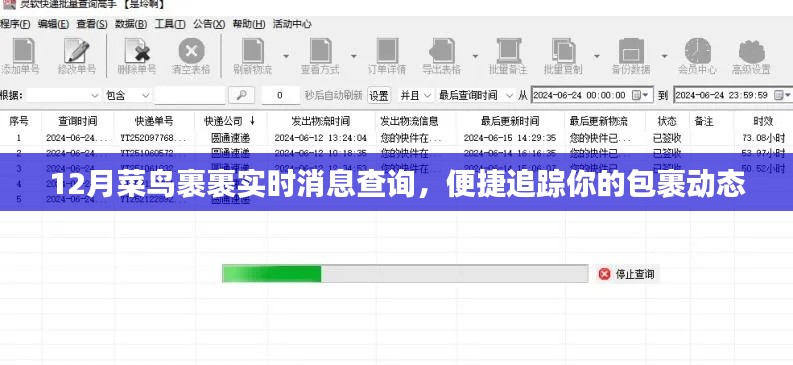Open the 最后查询时间 filter dropdown
The image size is (793, 365).
pyautogui.click(x=476, y=95)
